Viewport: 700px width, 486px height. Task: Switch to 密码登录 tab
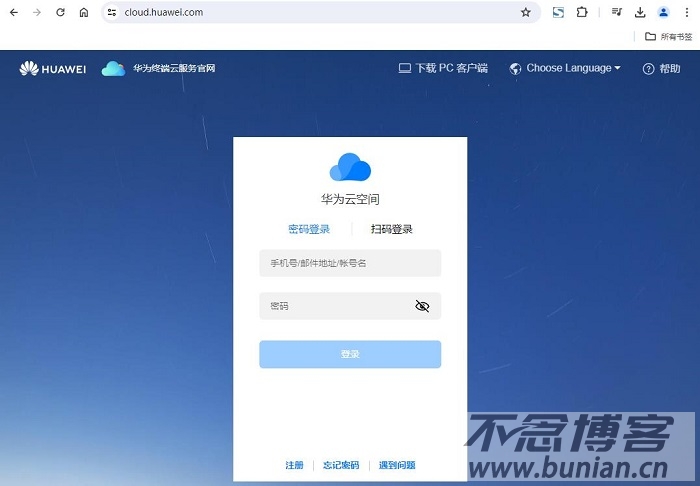[x=309, y=229]
